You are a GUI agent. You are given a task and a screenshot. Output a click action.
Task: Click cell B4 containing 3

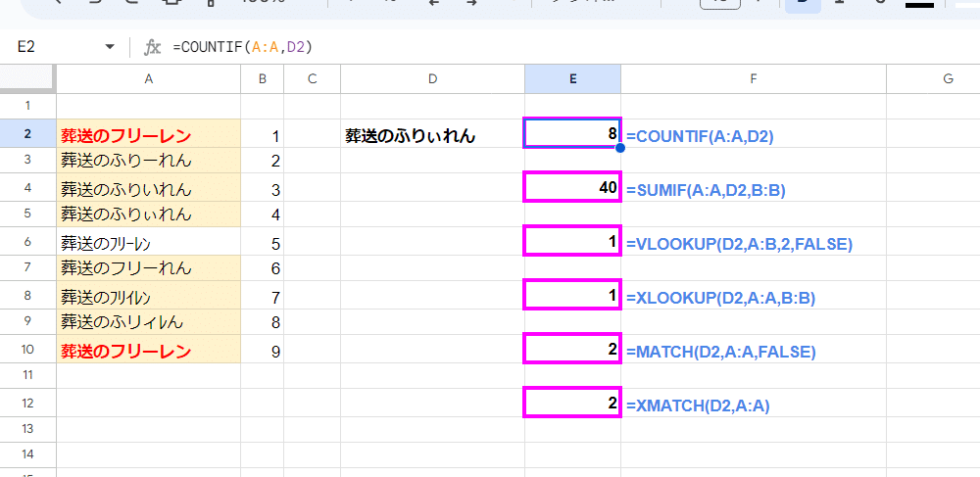(x=263, y=187)
